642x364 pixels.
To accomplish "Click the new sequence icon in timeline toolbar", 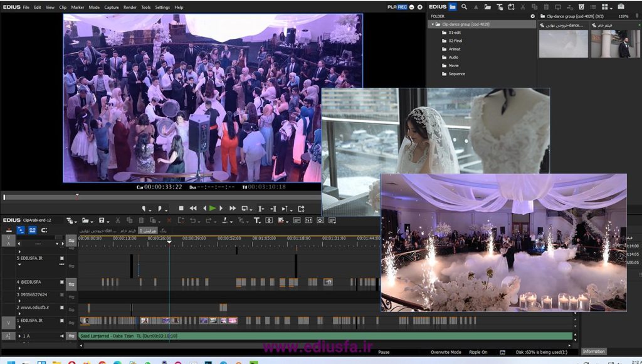I will click(69, 220).
